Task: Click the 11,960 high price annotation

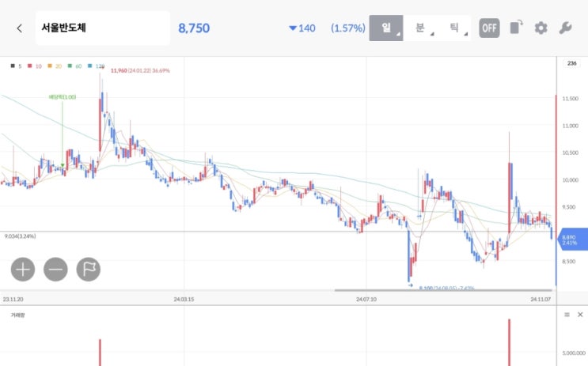Action: point(140,70)
